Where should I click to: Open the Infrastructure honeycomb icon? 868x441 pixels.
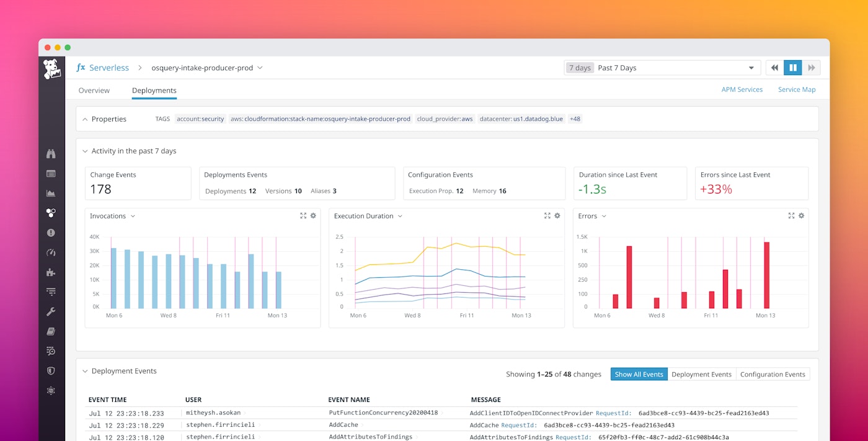click(51, 213)
